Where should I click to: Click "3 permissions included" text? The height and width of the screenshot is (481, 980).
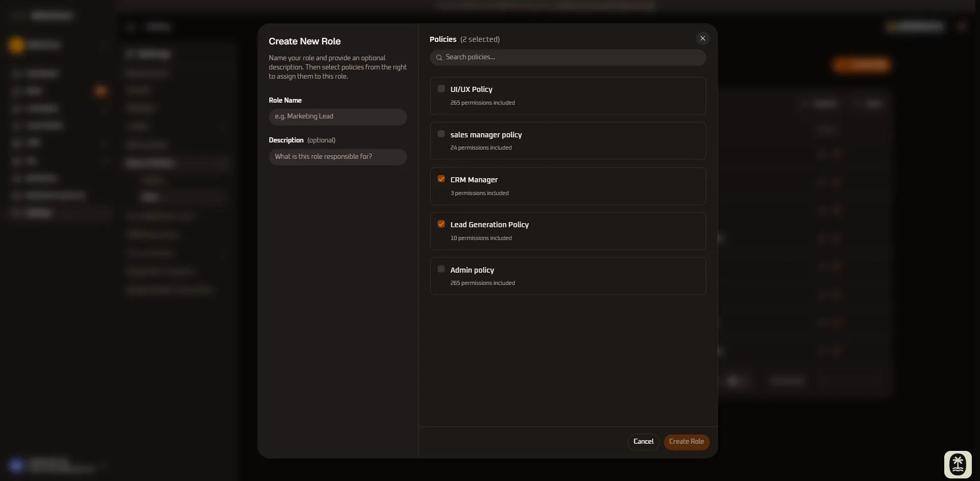(x=480, y=193)
